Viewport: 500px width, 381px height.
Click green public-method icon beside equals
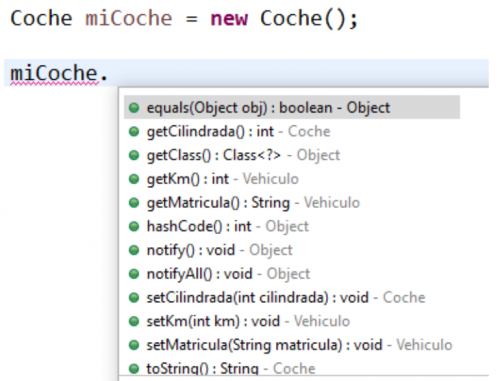pyautogui.click(x=134, y=108)
